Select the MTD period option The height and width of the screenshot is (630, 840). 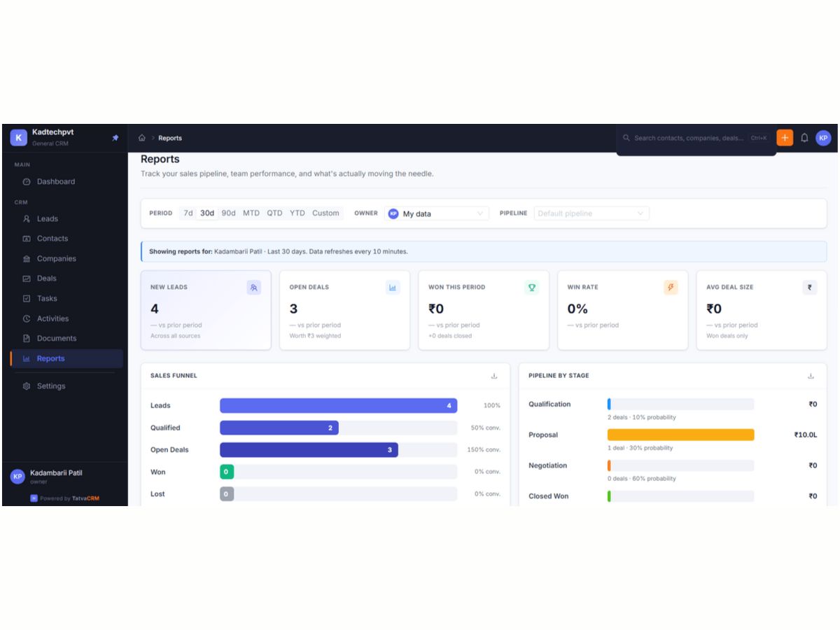251,213
